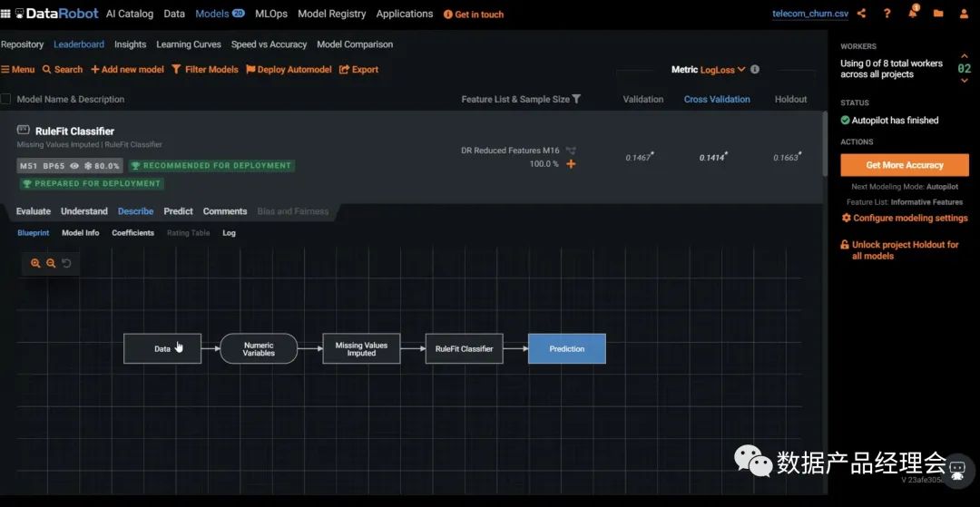Click the snowflake 80.0% frozen badge
The height and width of the screenshot is (507, 980).
click(102, 166)
